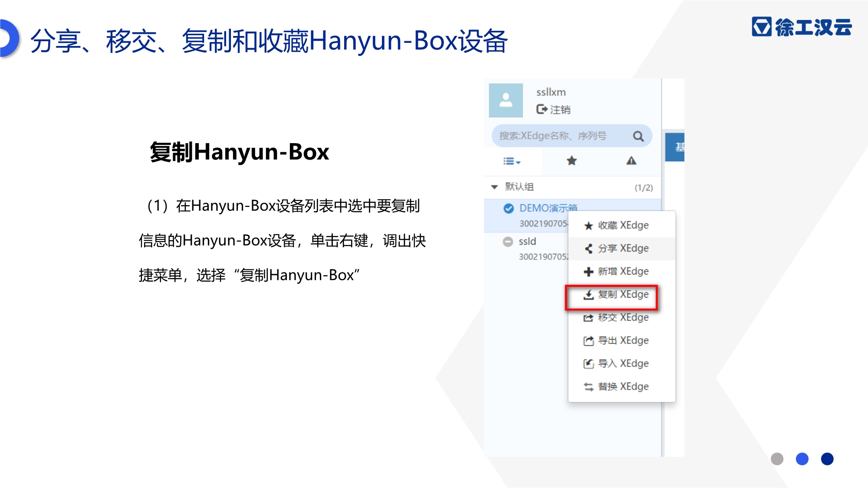Click the 复制Hanyun-Box heading

click(240, 152)
